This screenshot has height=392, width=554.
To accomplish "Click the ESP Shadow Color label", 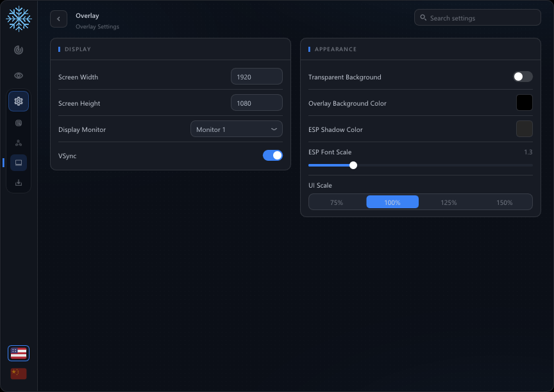I will coord(335,129).
